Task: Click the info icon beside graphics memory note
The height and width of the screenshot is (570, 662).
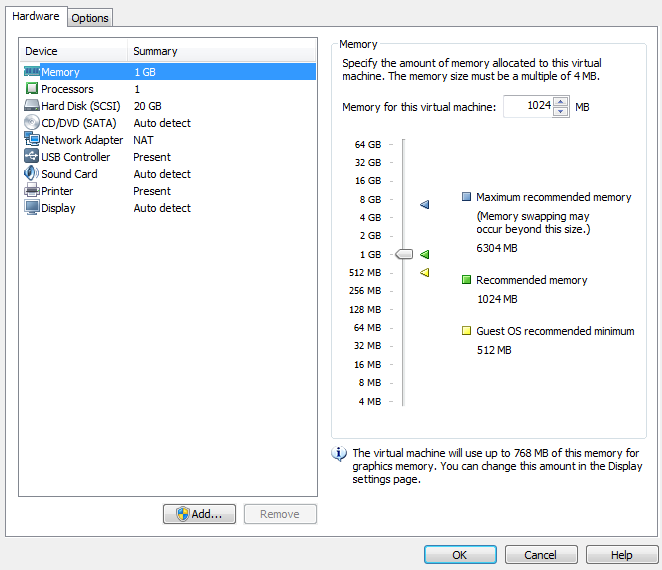Action: pyautogui.click(x=339, y=454)
